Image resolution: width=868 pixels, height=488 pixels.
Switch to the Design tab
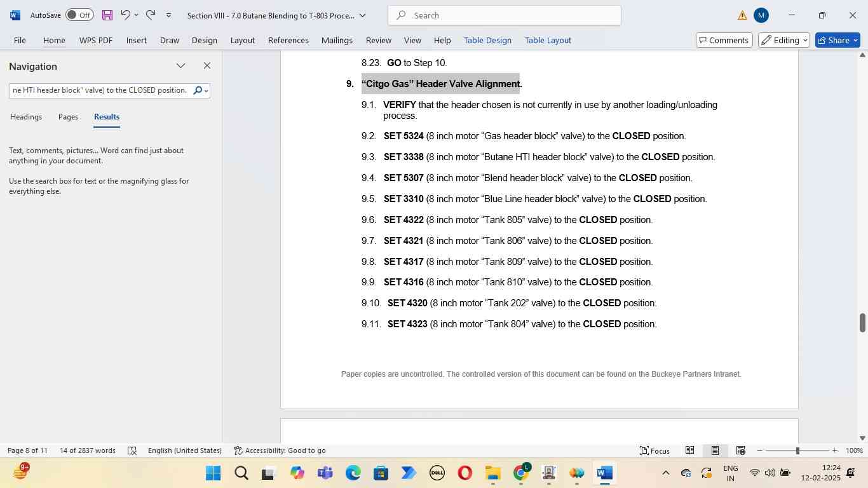(x=205, y=40)
